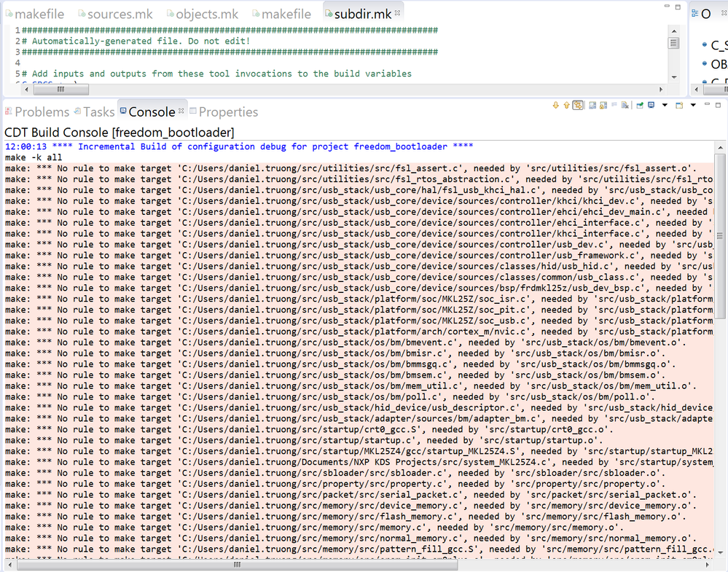Click the usb_descriptor.c error line

tap(359, 407)
